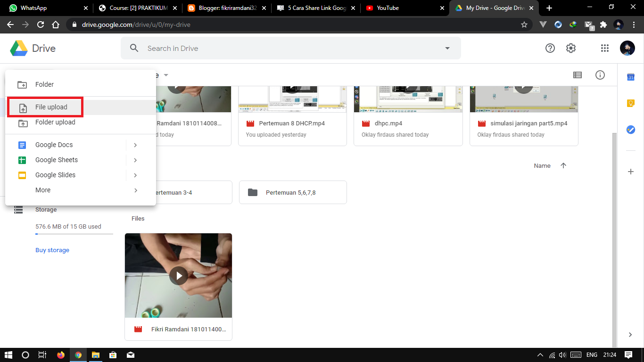Expand the Google Slides submenu arrow
The image size is (644, 362).
coord(135,175)
